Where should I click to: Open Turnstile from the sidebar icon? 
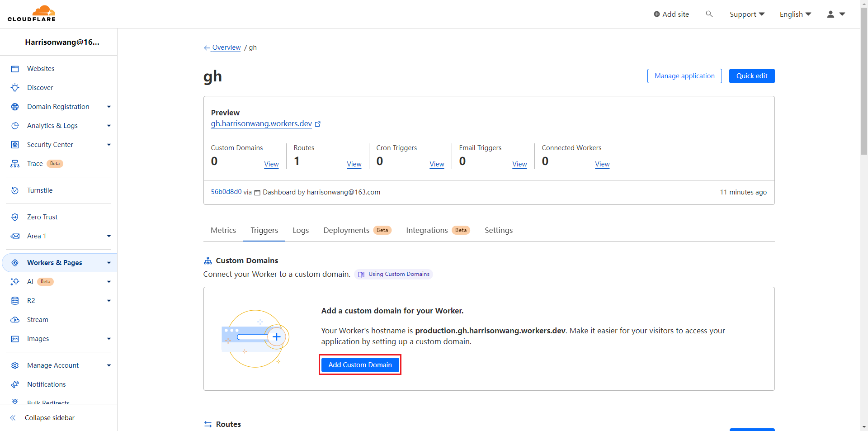point(15,190)
